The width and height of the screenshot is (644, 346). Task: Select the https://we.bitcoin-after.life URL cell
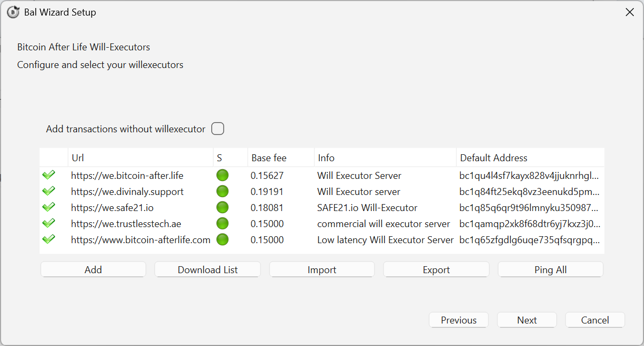(140, 175)
